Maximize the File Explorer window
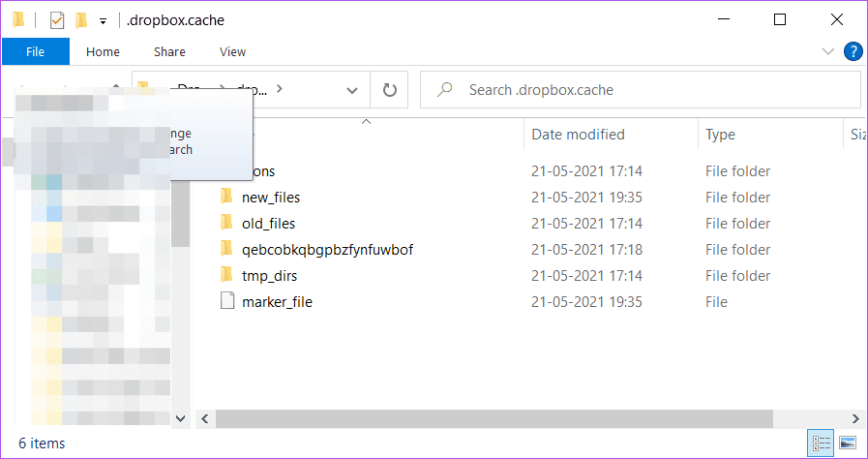Screen dimensions: 868x459 pyautogui.click(x=779, y=20)
